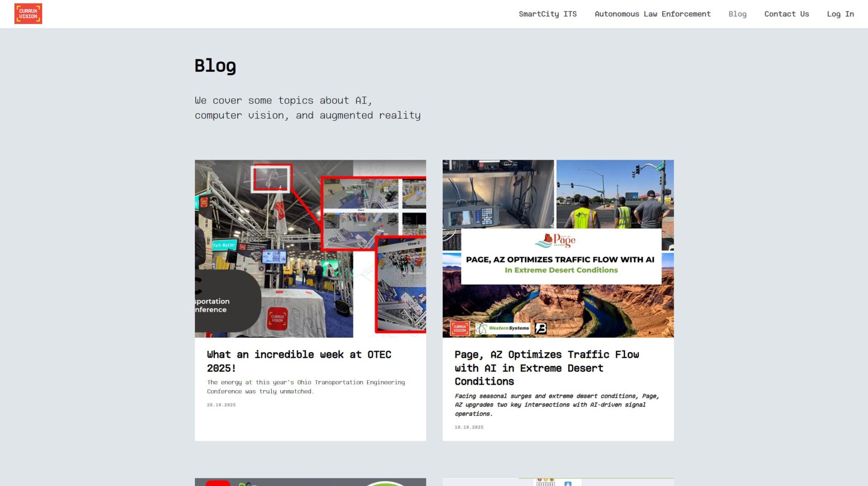The height and width of the screenshot is (486, 868).
Task: Click the Western Systems logo in Page image
Action: (502, 328)
